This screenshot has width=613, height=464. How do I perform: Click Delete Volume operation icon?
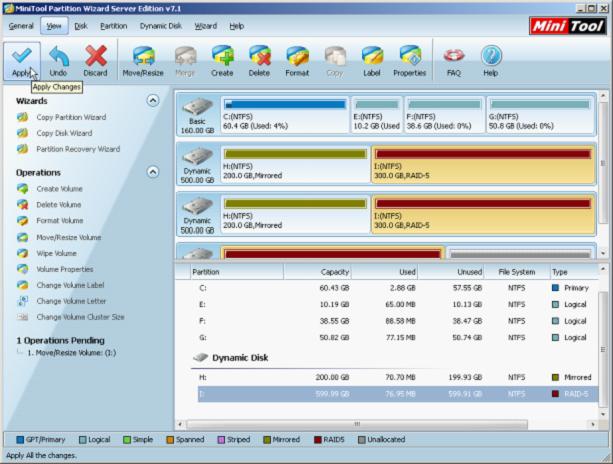pyautogui.click(x=23, y=204)
